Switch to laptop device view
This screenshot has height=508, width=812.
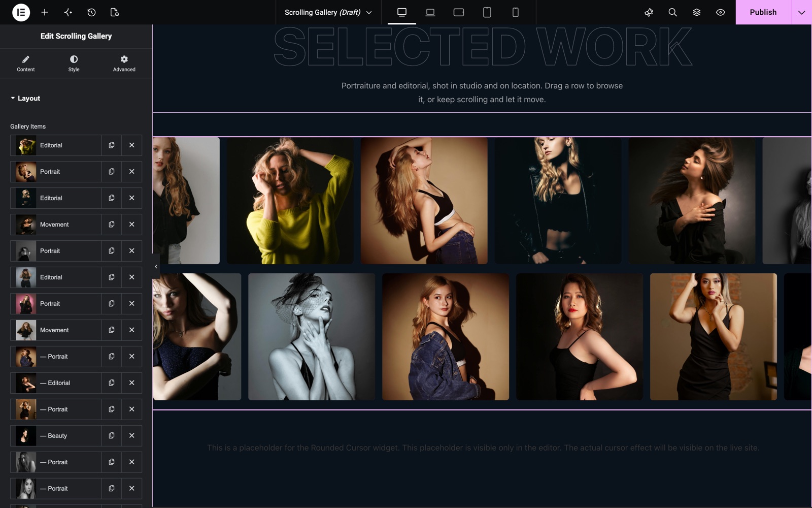point(430,12)
